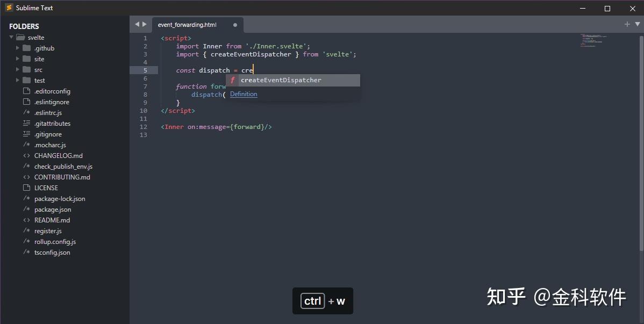Viewport: 644px width, 324px height.
Task: Click the package.json file icon
Action: tap(27, 209)
